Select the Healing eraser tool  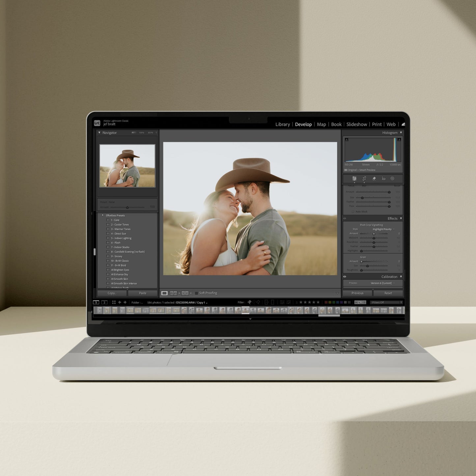click(x=374, y=179)
